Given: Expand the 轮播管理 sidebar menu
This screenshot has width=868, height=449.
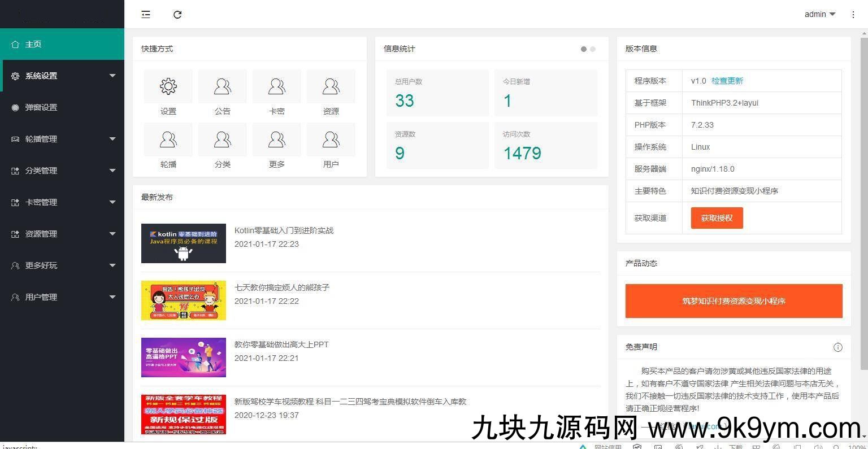Looking at the screenshot, I should tap(62, 139).
